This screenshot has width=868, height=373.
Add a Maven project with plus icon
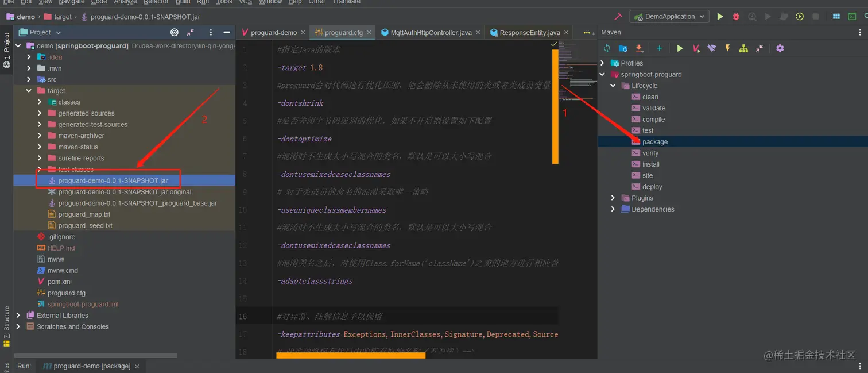(659, 48)
